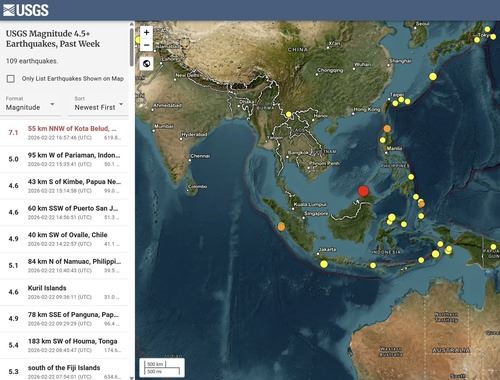Click the orange marker north of Manila
The image size is (500, 380).
pos(387,128)
